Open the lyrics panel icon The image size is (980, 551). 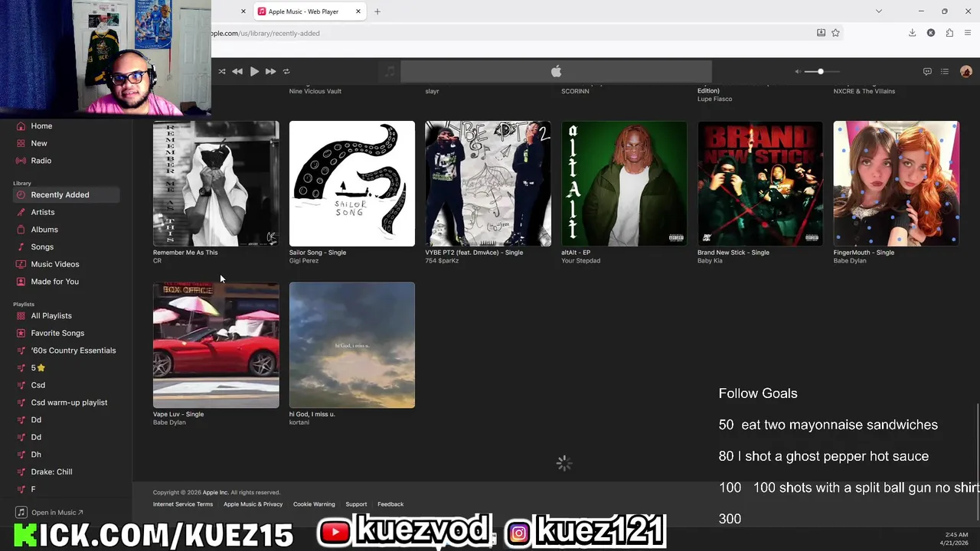(927, 71)
